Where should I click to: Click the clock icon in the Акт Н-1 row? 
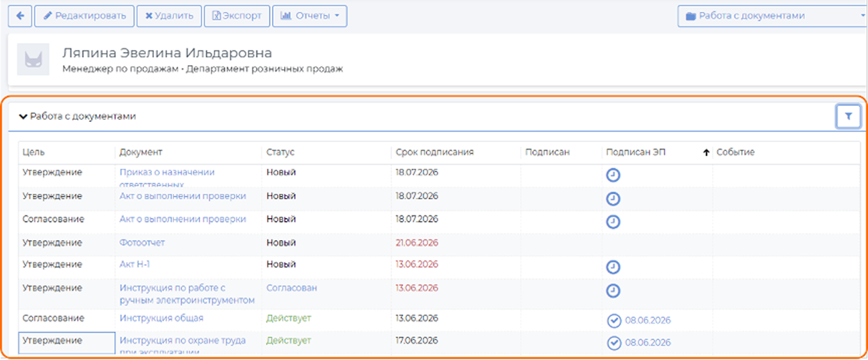click(613, 267)
